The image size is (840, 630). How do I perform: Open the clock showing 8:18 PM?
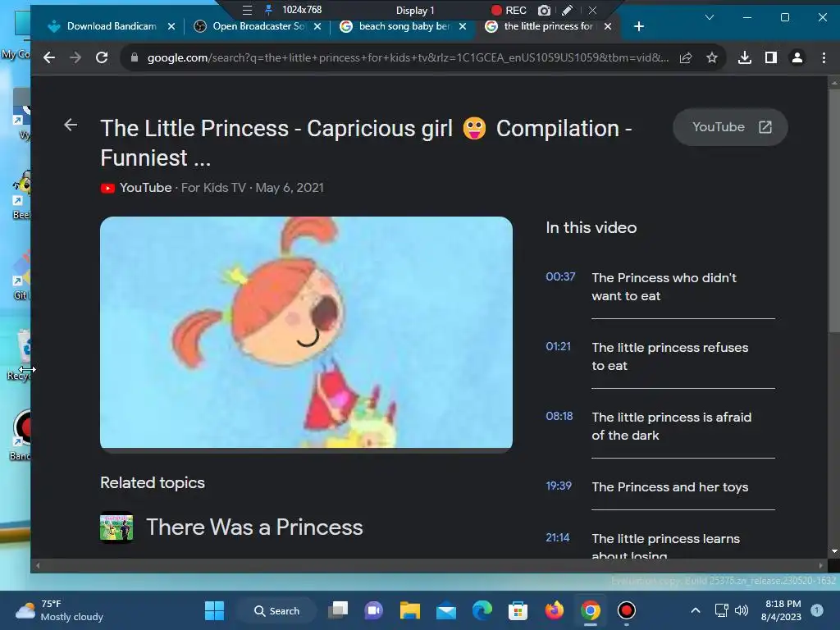(x=781, y=610)
